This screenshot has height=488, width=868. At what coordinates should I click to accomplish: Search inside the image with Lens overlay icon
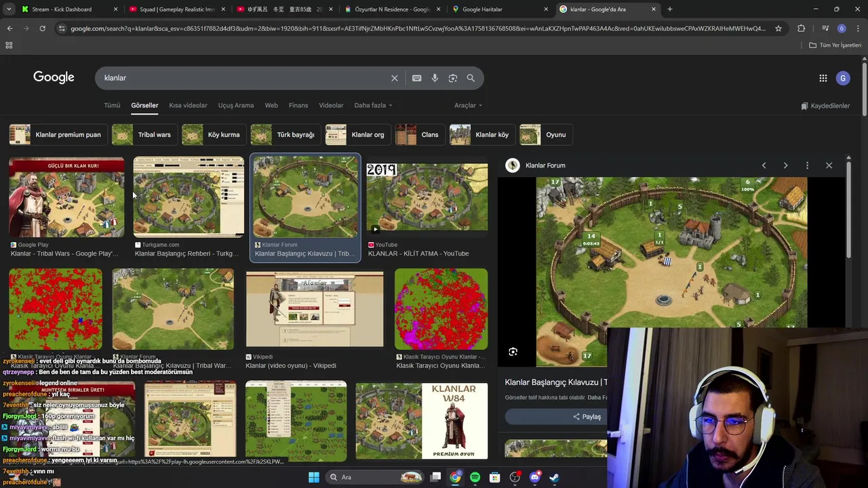513,352
